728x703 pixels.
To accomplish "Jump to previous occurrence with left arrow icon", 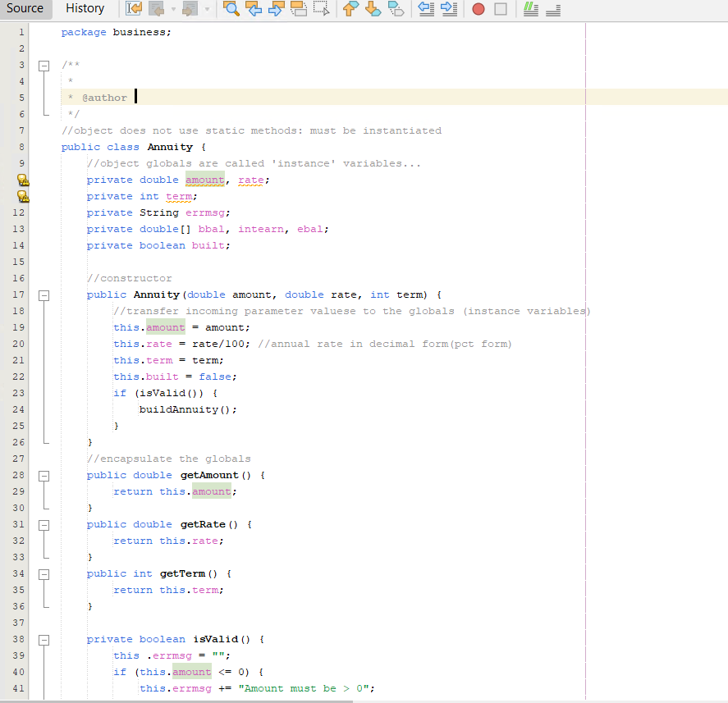I will coord(254,9).
